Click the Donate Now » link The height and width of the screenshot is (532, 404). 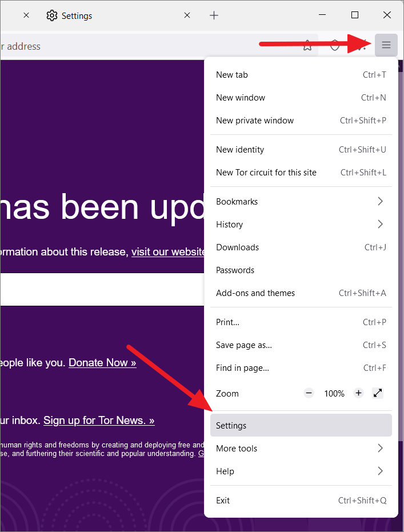(x=102, y=363)
